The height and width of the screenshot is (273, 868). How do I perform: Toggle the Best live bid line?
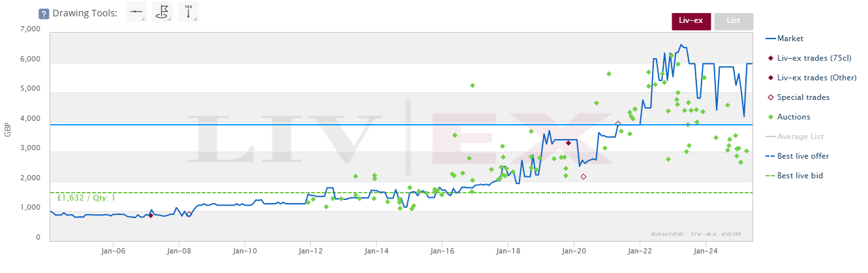coord(801,176)
